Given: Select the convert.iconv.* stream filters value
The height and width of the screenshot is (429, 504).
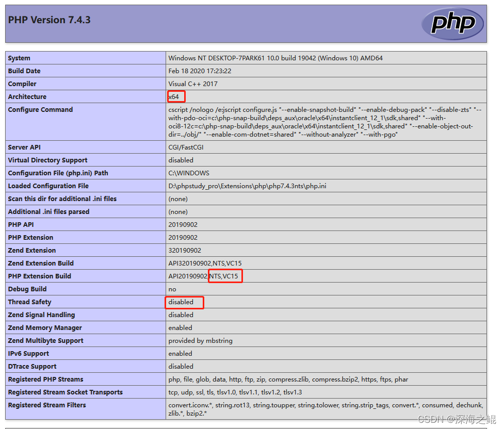Looking at the screenshot, I should [326, 409].
